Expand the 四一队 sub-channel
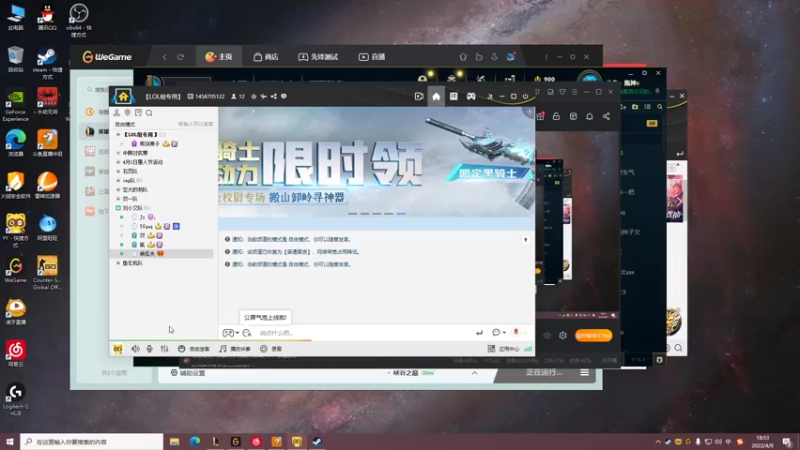800x450 pixels. click(x=118, y=199)
